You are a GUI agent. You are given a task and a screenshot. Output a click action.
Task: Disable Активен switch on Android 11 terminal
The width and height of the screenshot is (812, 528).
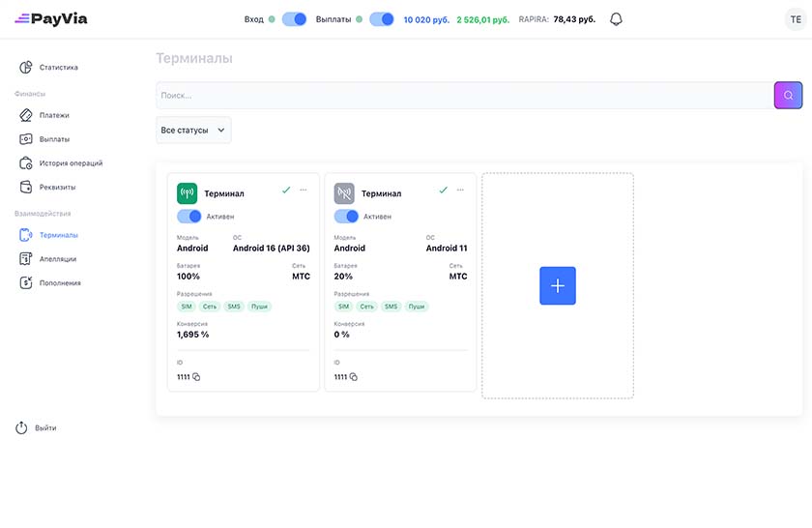pyautogui.click(x=346, y=217)
